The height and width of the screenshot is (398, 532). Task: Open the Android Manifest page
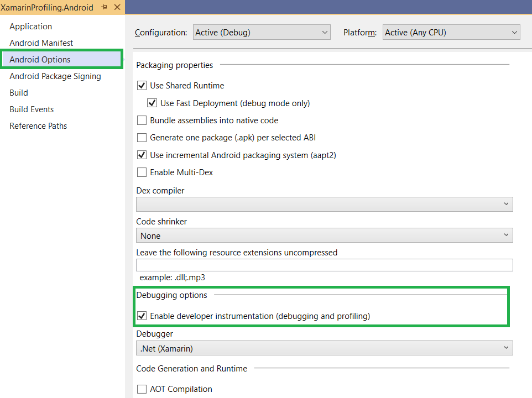click(41, 43)
